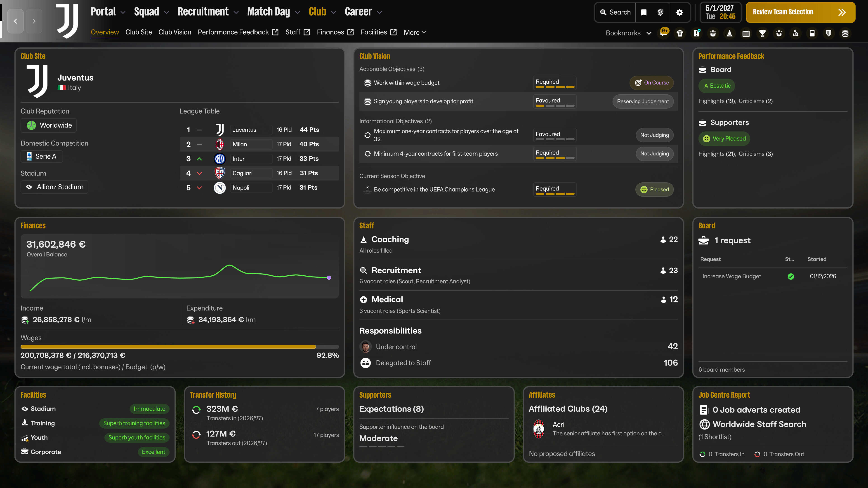This screenshot has height=488, width=868.
Task: Open the calendar schedule bookmark icon
Action: click(x=746, y=33)
